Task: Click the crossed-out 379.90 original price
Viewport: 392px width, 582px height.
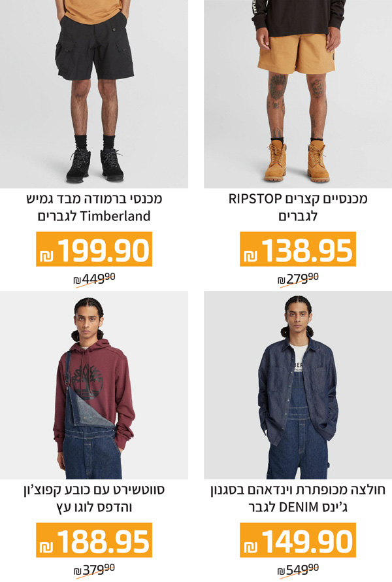Action: (x=94, y=570)
